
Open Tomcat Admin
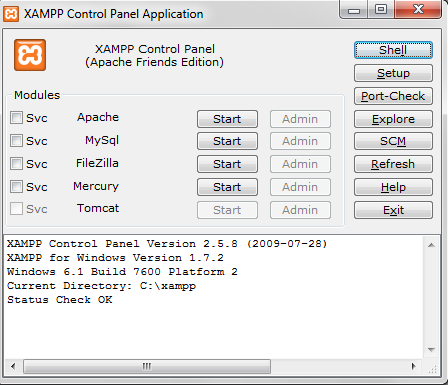(300, 210)
